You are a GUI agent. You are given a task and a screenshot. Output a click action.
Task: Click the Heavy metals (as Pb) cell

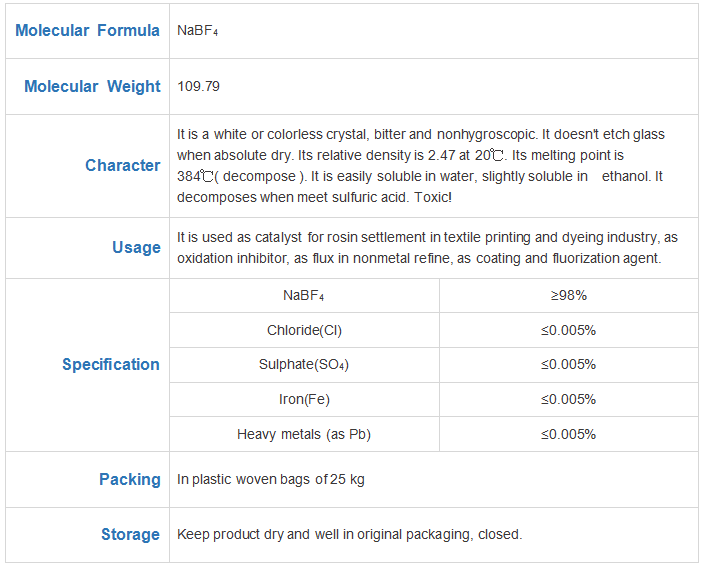point(304,434)
